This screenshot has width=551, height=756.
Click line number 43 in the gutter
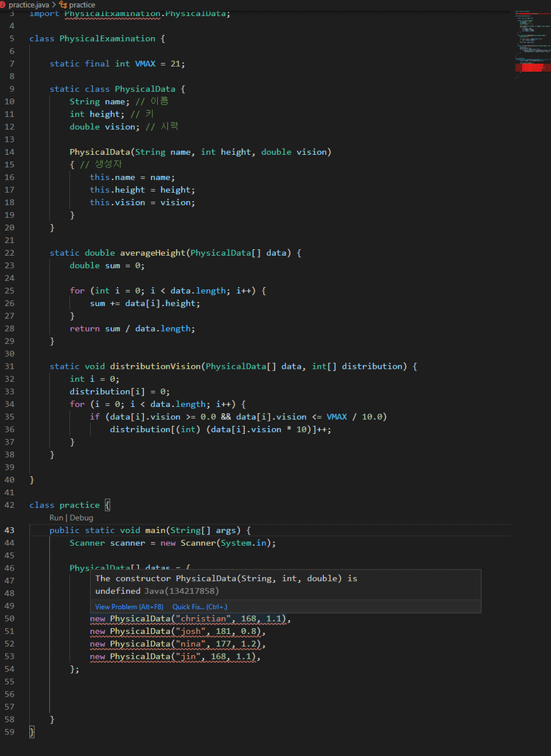click(x=9, y=531)
